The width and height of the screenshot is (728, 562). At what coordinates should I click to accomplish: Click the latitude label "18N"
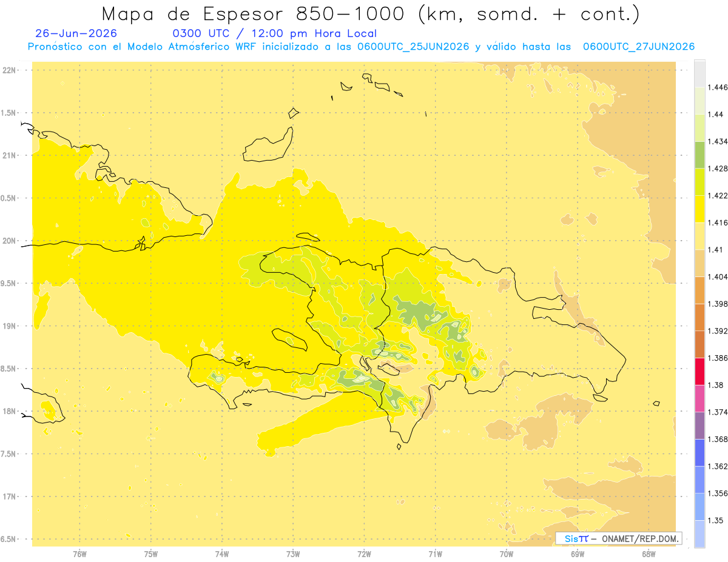[10, 411]
